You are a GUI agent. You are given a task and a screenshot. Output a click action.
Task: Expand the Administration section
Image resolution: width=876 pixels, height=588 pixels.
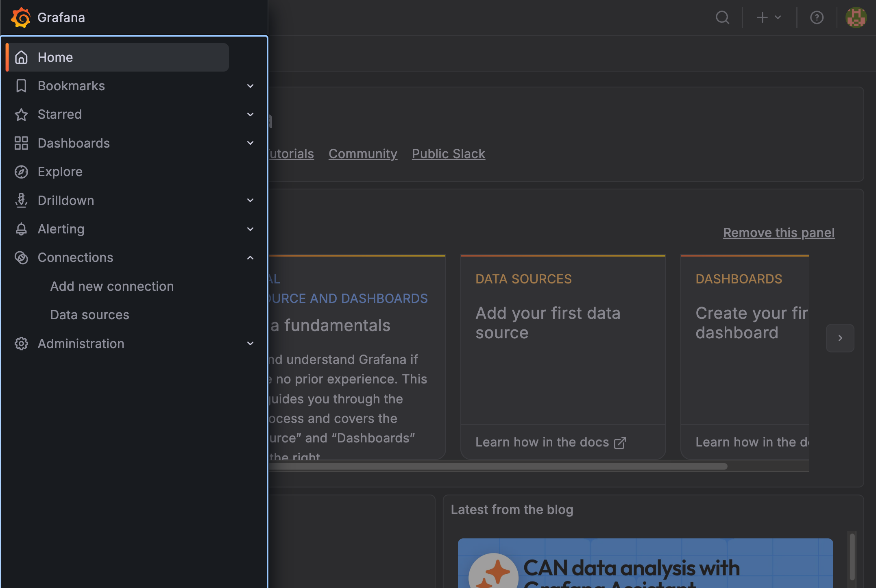click(x=250, y=344)
